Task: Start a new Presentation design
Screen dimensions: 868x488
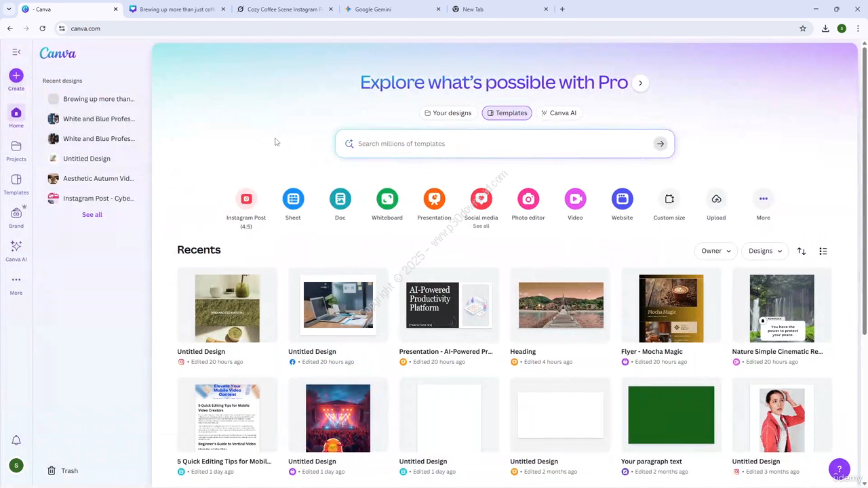Action: [x=434, y=199]
